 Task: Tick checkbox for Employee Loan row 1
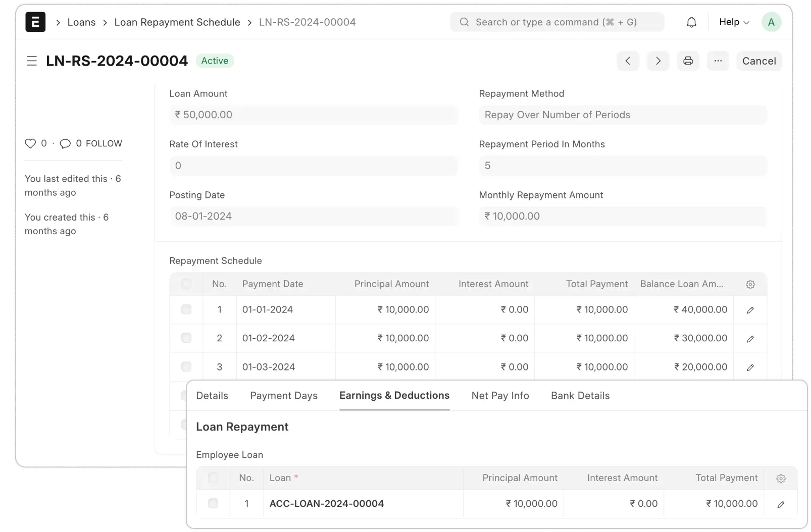(x=214, y=503)
